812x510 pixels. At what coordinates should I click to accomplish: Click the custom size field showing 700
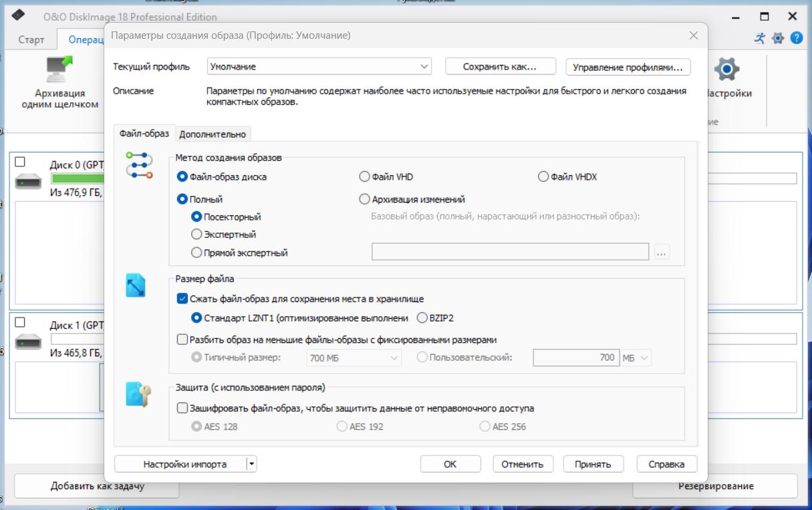pyautogui.click(x=576, y=358)
